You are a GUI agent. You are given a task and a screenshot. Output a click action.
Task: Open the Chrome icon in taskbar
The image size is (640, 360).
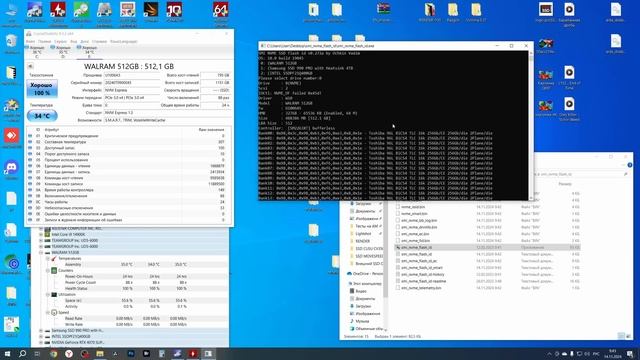point(53,353)
